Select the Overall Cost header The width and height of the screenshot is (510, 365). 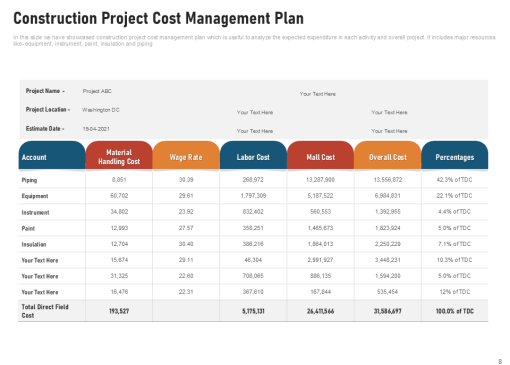pos(388,155)
